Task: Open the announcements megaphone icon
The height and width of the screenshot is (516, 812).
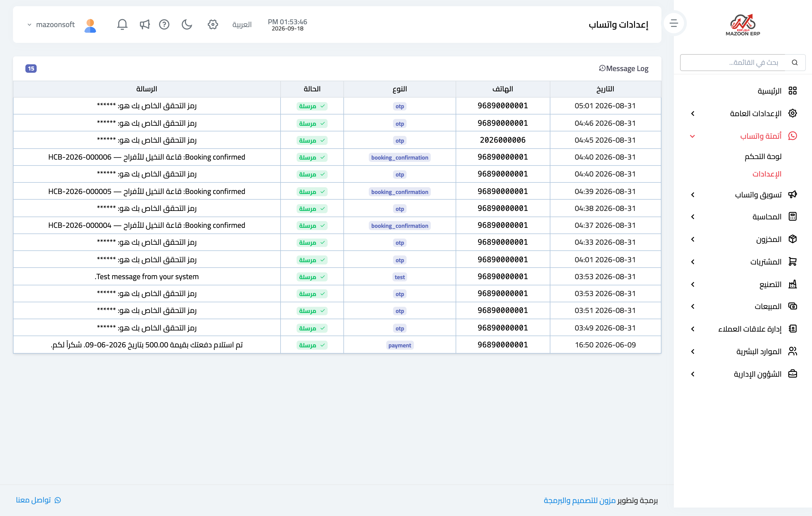Action: (145, 24)
